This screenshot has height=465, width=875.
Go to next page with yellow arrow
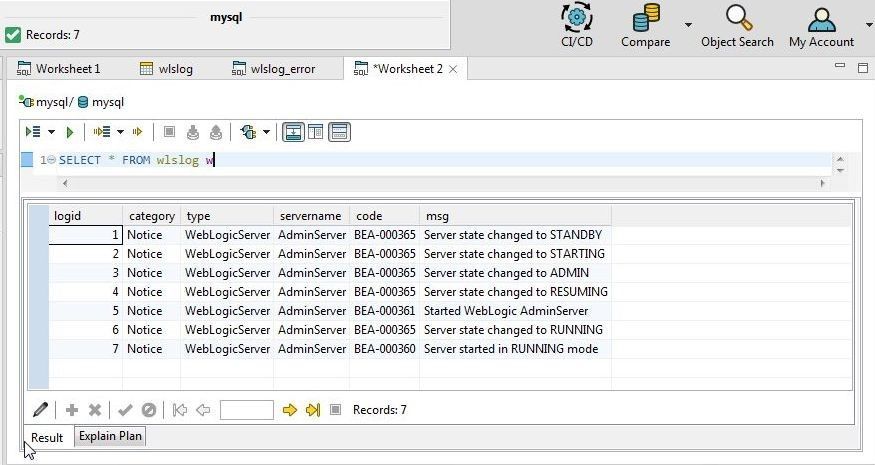pos(290,410)
